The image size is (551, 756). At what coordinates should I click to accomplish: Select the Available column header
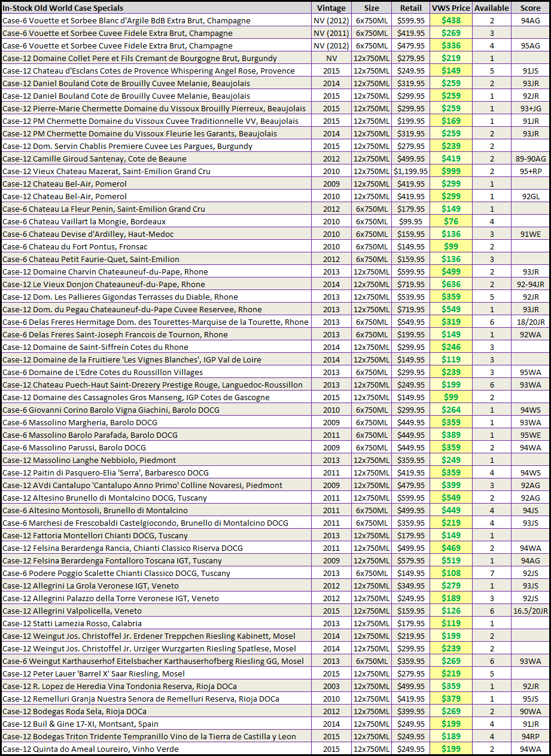[492, 8]
